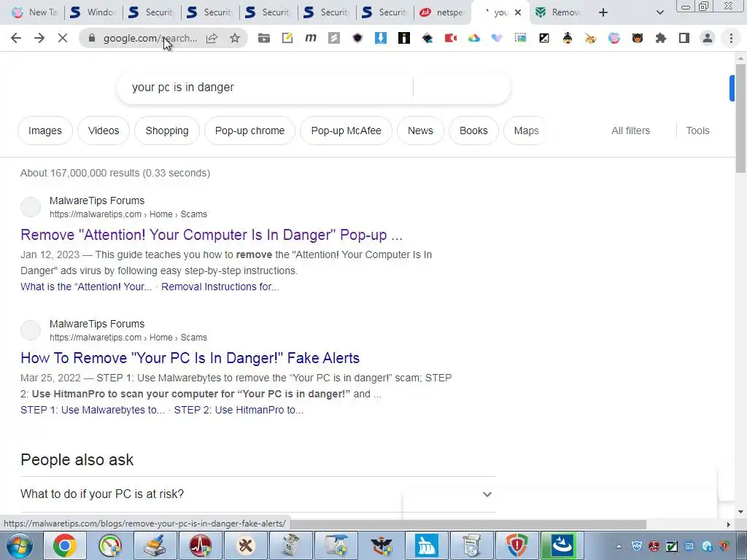This screenshot has height=560, width=747.
Task: Open the colorful cloud extension icon
Action: (x=474, y=38)
